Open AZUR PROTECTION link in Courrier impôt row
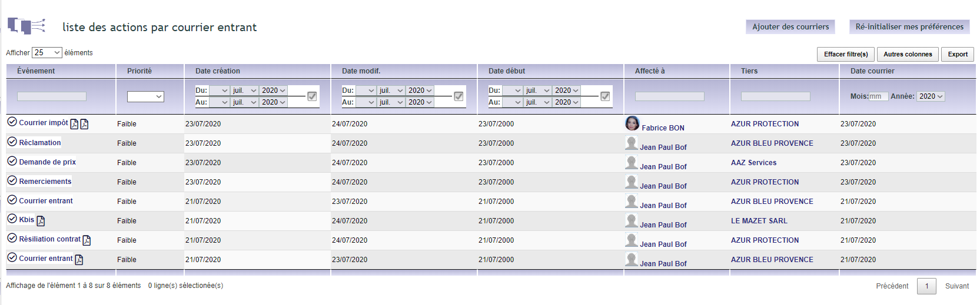Viewport: 980px width, 305px height. 765,124
